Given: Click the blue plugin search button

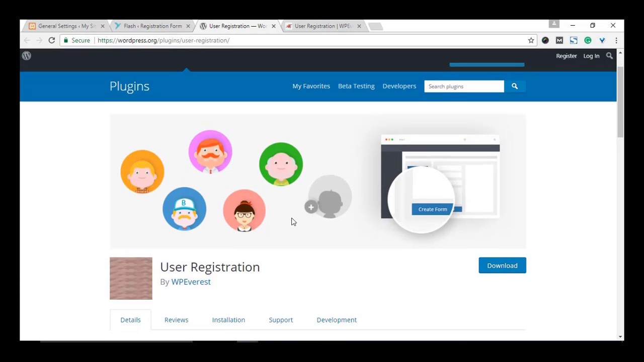Looking at the screenshot, I should pyautogui.click(x=515, y=86).
